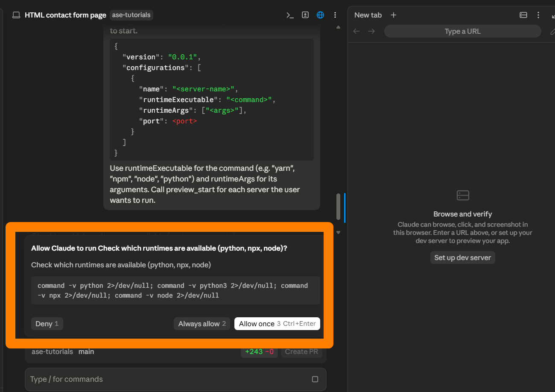
Task: Click the chat scroll up arrow
Action: pos(339,27)
